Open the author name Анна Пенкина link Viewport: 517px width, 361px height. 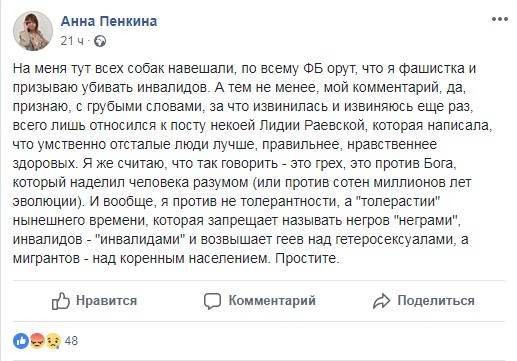[109, 21]
